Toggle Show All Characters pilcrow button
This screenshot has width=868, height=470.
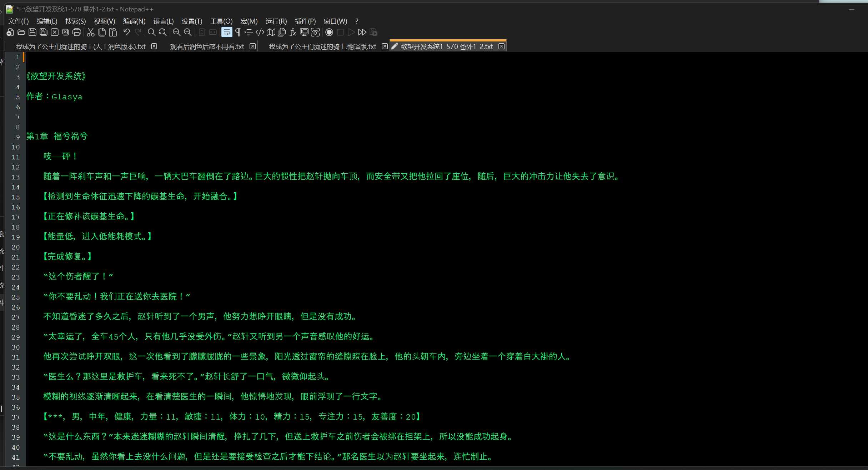click(238, 33)
